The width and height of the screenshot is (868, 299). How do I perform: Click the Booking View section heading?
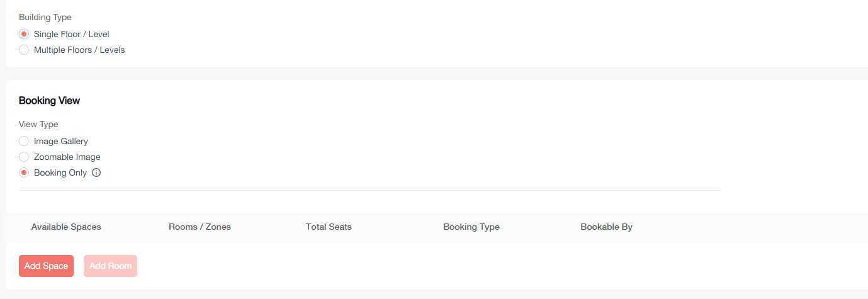49,100
